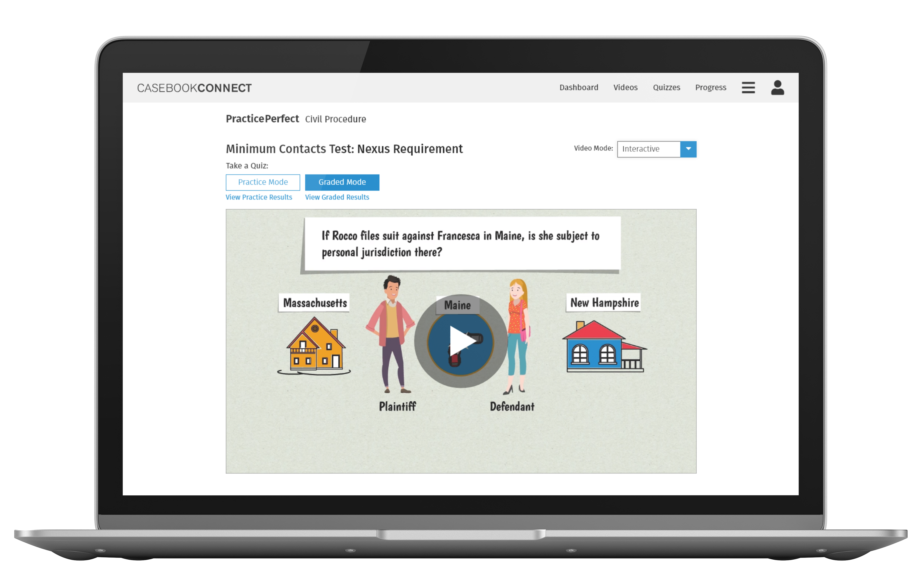Image resolution: width=924 pixels, height=584 pixels.
Task: Open the Videos menu item
Action: point(625,87)
